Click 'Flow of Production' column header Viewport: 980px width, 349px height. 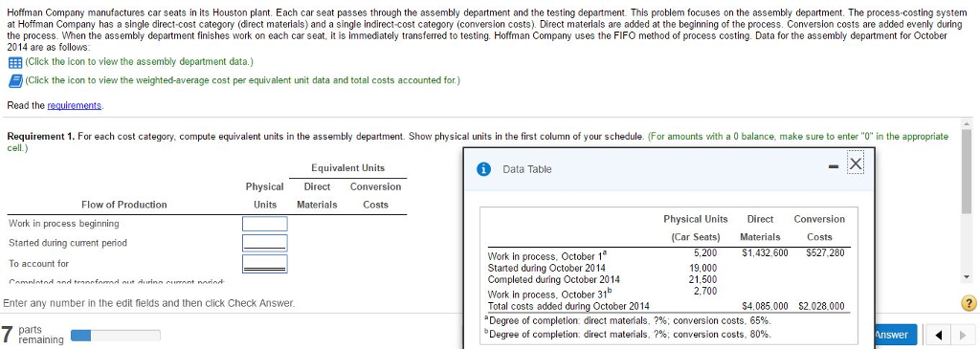click(124, 205)
